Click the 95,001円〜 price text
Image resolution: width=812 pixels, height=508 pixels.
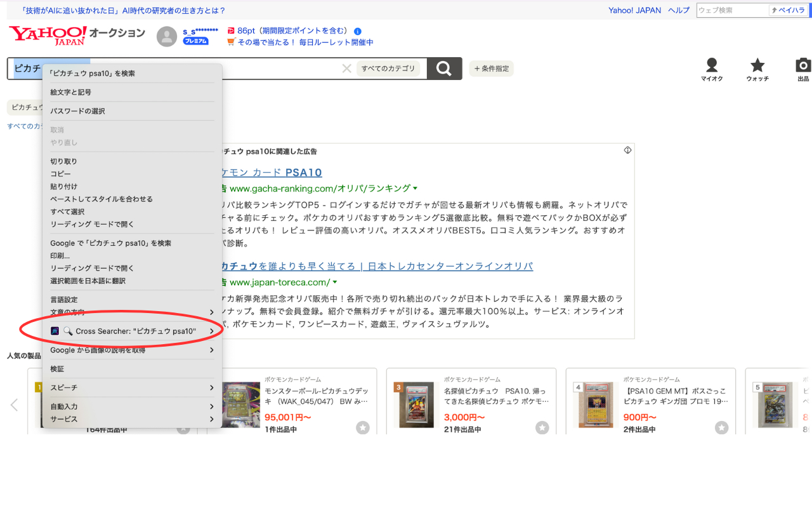[x=288, y=417]
